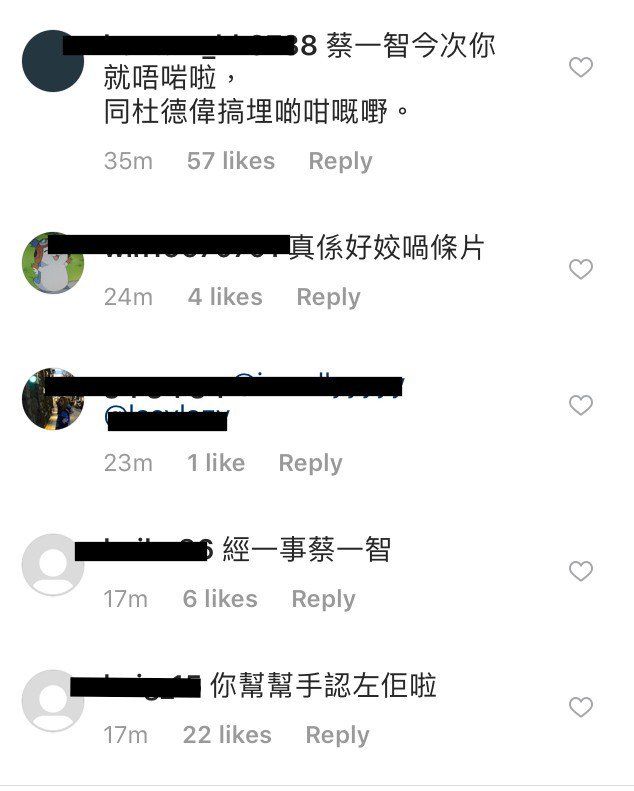This screenshot has width=634, height=791.
Task: Tap heart on 真係好姣喎條片 comment
Action: coord(581,269)
